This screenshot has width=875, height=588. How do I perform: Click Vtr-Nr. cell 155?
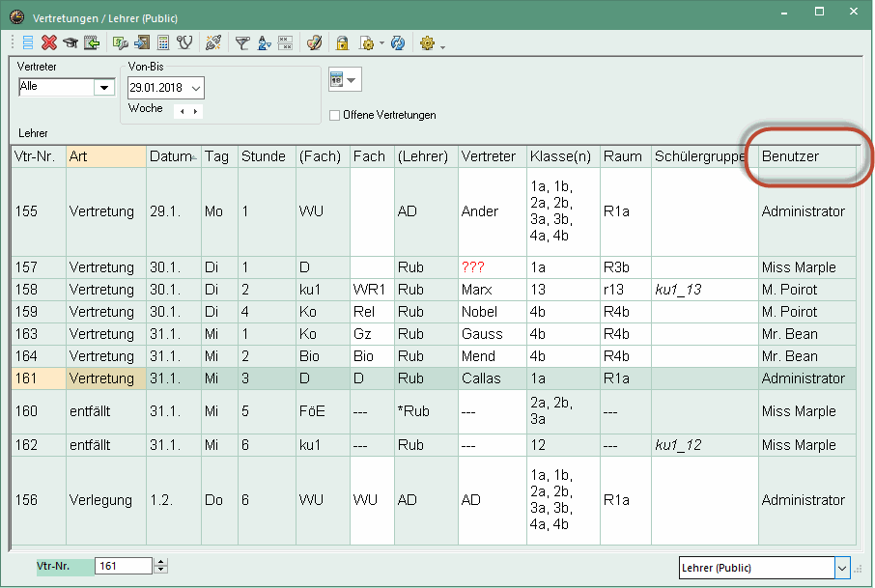(x=39, y=212)
